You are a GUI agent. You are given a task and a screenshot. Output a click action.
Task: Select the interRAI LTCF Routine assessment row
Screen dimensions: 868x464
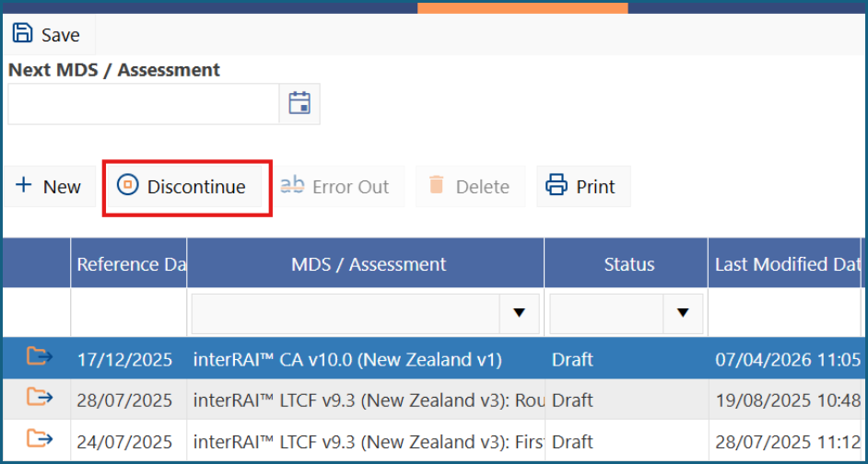pos(432,400)
